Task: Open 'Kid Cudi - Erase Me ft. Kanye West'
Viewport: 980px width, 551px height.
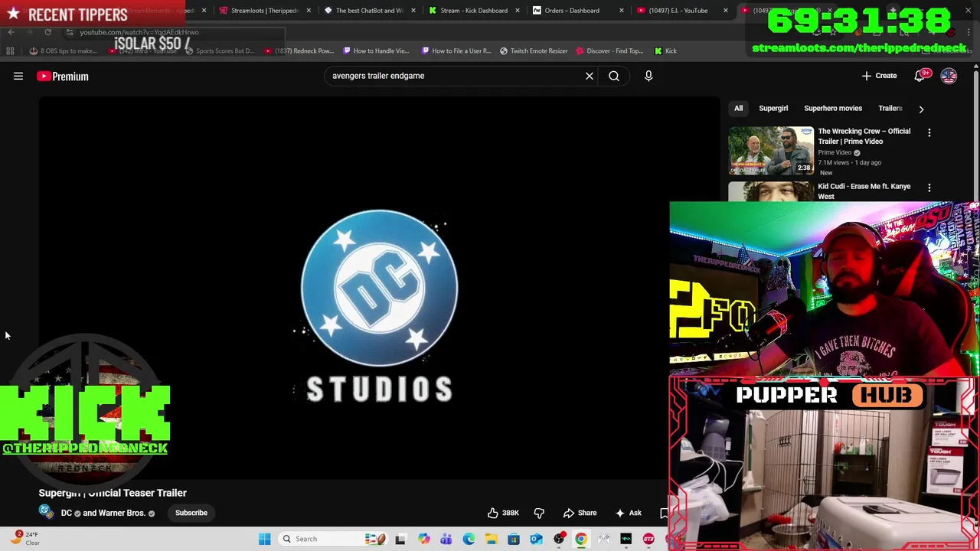Action: (x=864, y=191)
